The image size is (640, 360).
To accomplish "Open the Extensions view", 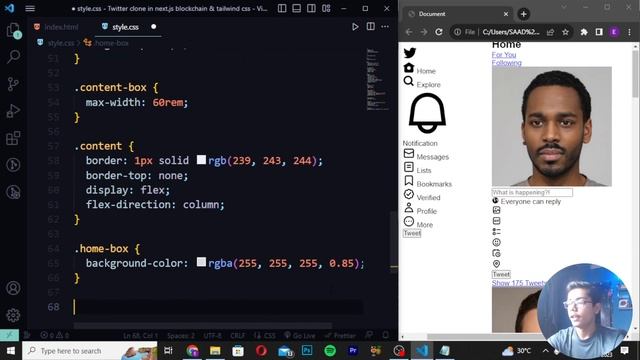I will click(x=13, y=138).
